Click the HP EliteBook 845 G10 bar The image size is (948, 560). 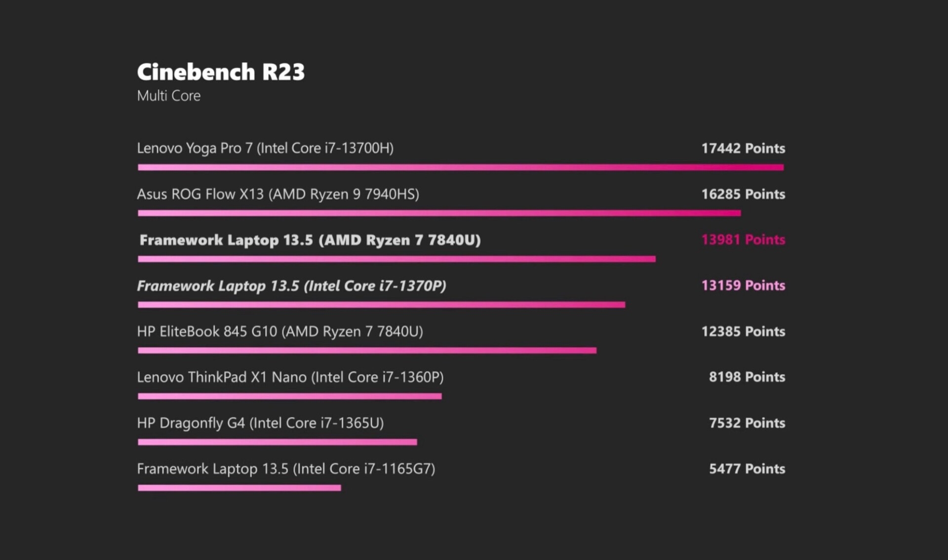[367, 351]
